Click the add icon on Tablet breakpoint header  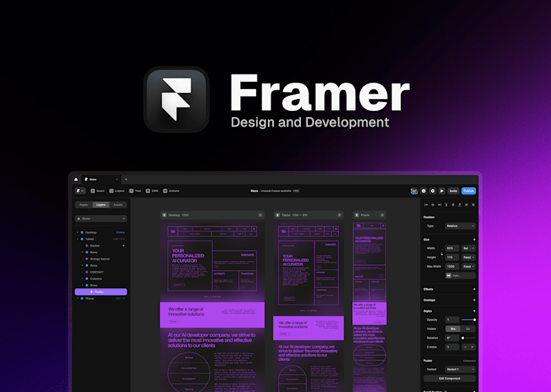point(339,215)
